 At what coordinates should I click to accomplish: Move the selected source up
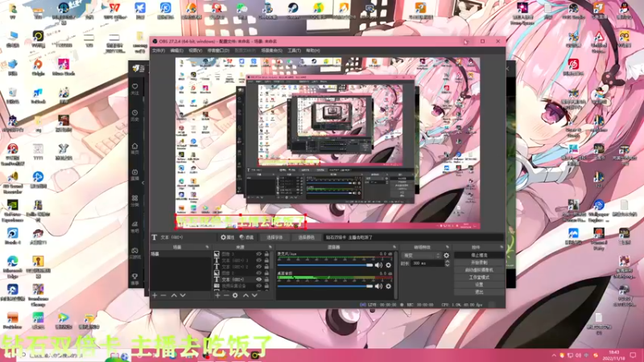point(246,295)
